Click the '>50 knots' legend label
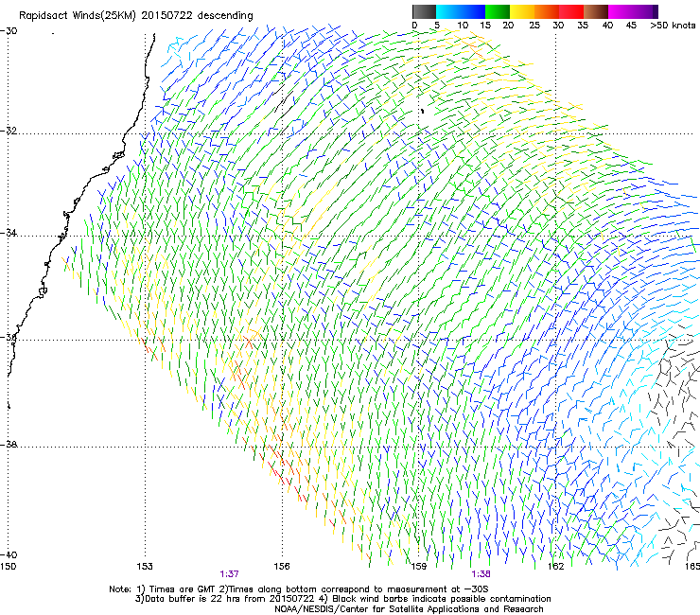 (673, 26)
